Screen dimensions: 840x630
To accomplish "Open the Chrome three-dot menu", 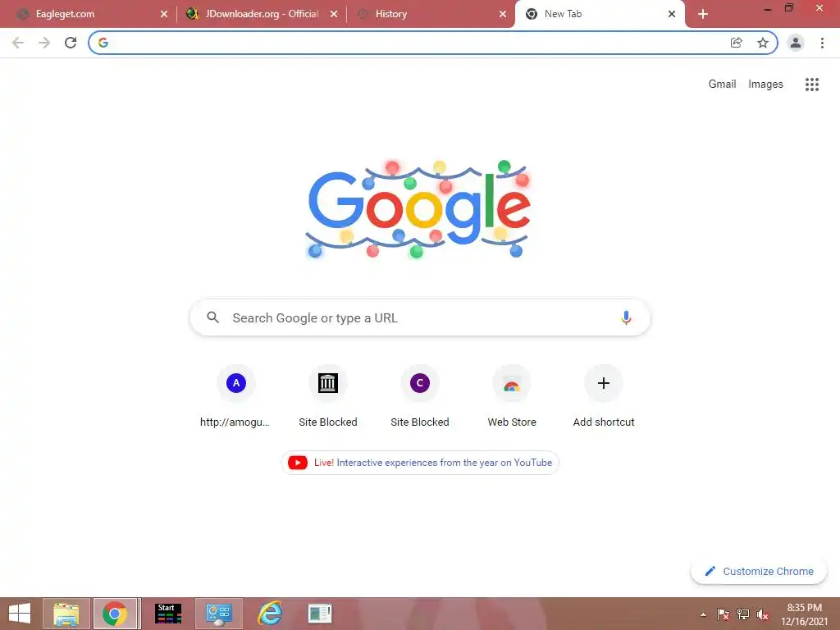I will click(822, 43).
